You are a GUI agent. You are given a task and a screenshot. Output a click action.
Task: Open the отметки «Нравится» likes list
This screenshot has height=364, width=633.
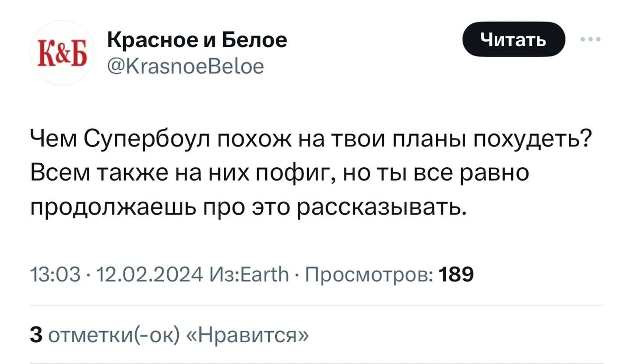(178, 335)
